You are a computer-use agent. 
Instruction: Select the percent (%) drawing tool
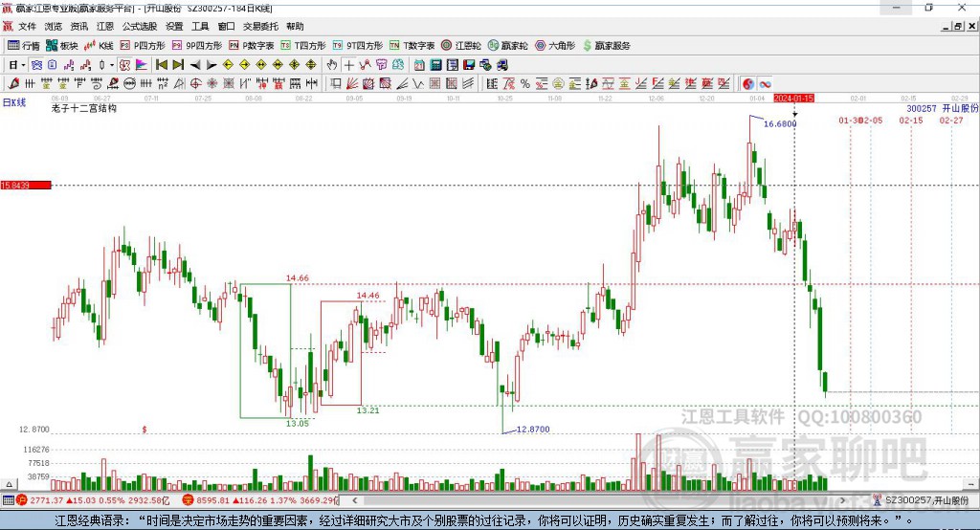pos(525,83)
